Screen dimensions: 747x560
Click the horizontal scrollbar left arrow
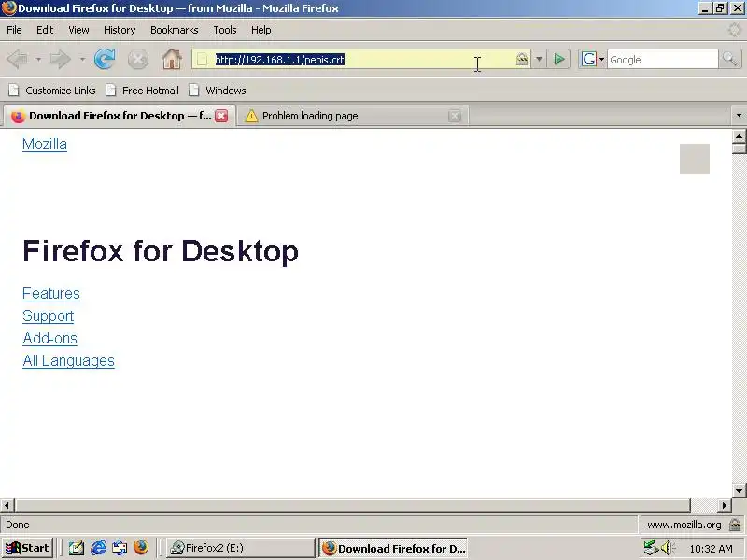7,505
